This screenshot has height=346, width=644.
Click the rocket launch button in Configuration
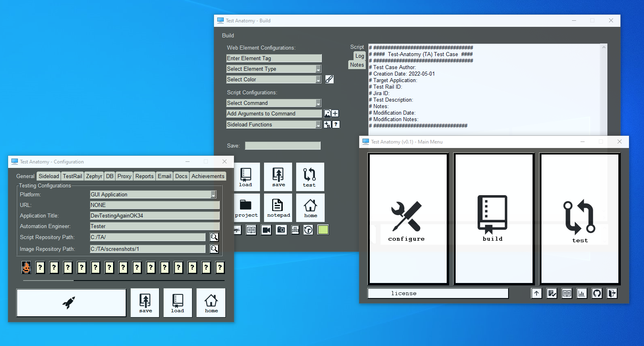[71, 303]
